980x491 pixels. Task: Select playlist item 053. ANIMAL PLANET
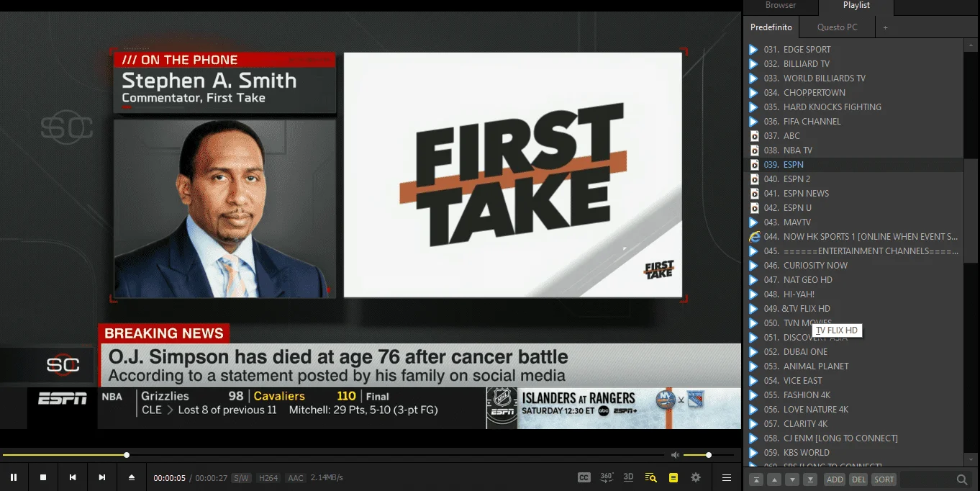click(854, 366)
